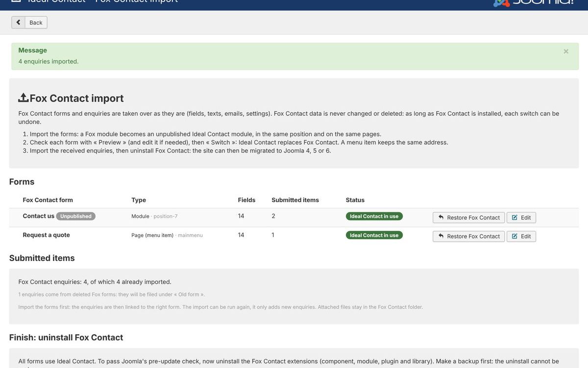588x368 pixels.
Task: Click submitted items count '1' for Request a quote
Action: pos(273,235)
